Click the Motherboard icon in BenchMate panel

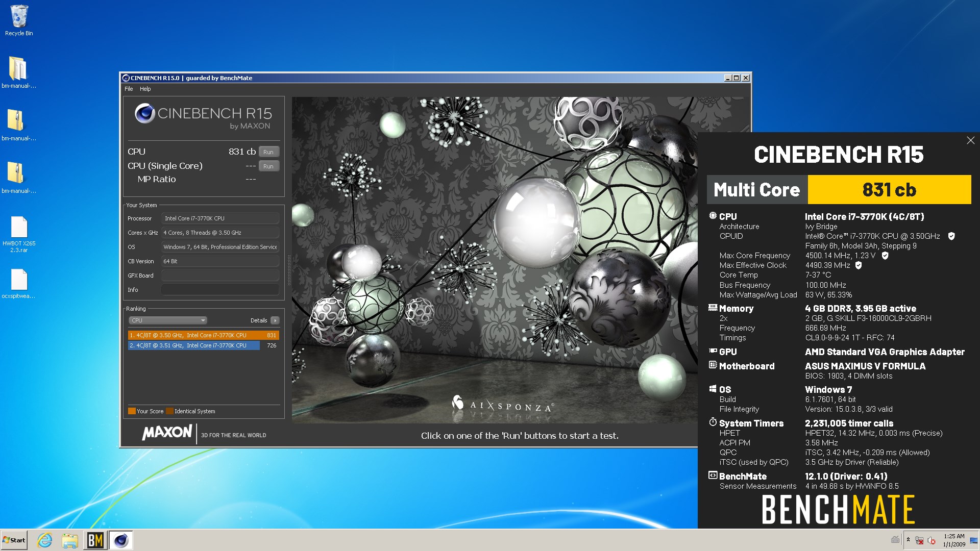713,365
